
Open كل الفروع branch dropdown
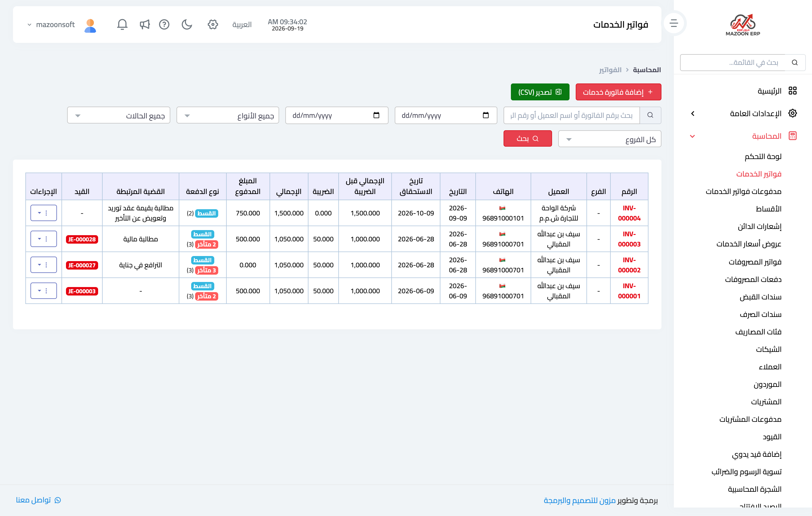point(610,139)
